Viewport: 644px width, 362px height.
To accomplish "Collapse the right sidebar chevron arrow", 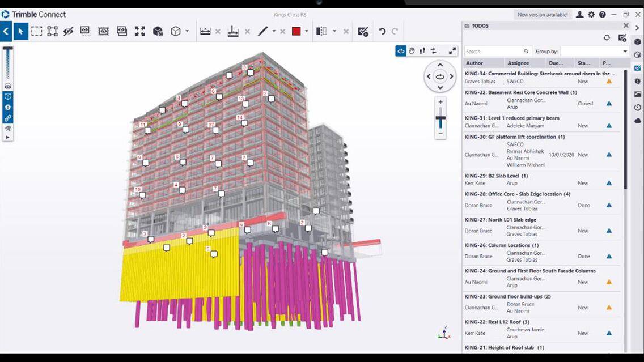I will [637, 28].
